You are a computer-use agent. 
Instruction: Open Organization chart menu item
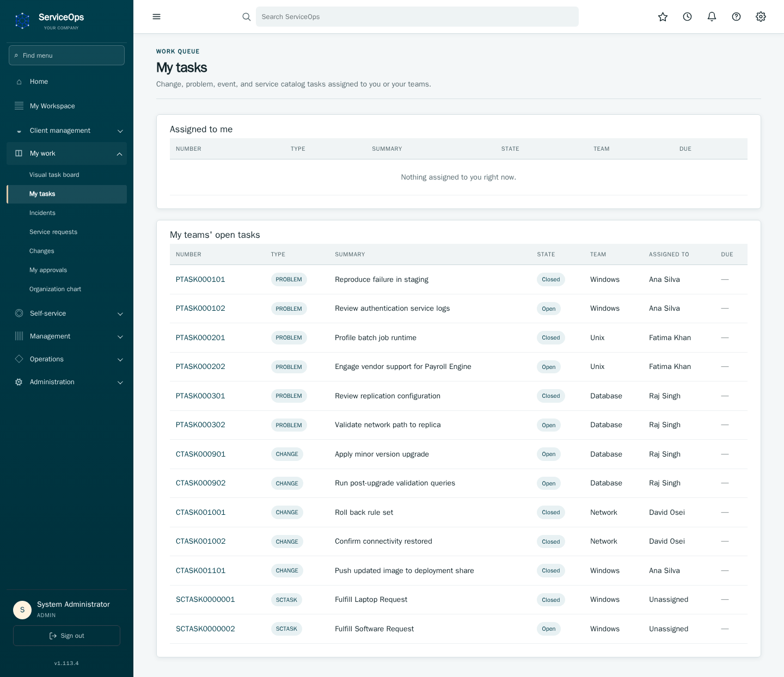point(66,289)
